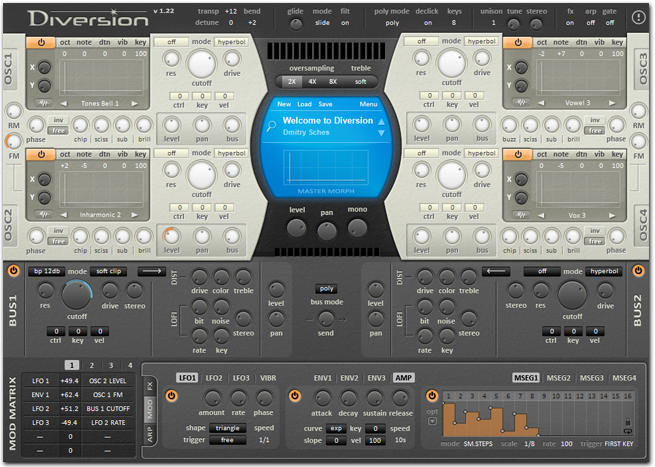The width and height of the screenshot is (655, 467).
Task: Click the master mono knob
Action: pos(358,228)
